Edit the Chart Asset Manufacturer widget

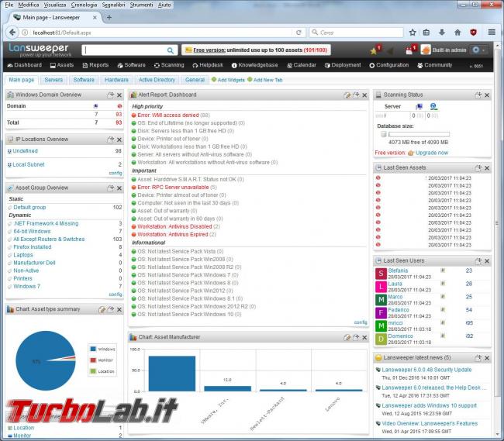click(347, 338)
